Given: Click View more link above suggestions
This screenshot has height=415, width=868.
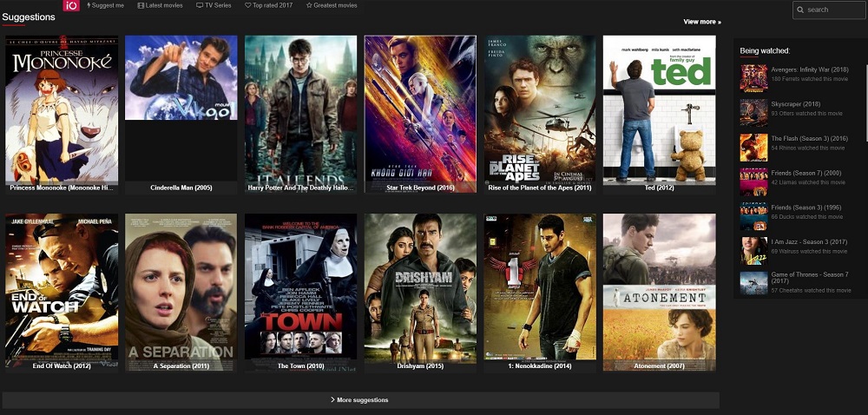Looking at the screenshot, I should tap(701, 22).
